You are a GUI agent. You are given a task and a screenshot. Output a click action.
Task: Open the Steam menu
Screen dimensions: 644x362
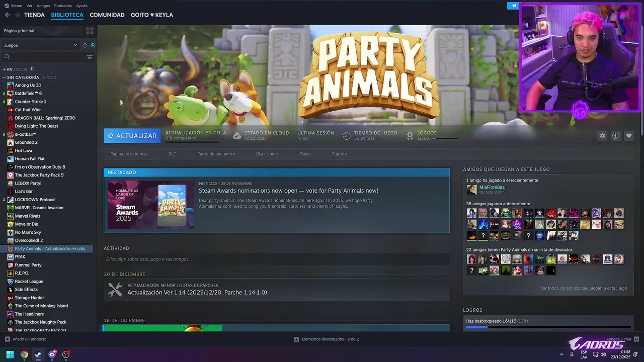16,6
